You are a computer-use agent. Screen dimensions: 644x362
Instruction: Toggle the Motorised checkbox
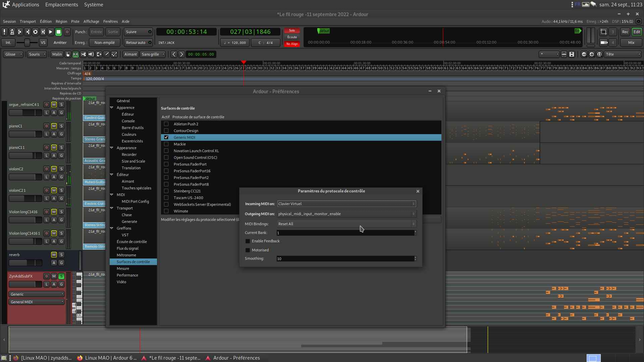coord(248,250)
